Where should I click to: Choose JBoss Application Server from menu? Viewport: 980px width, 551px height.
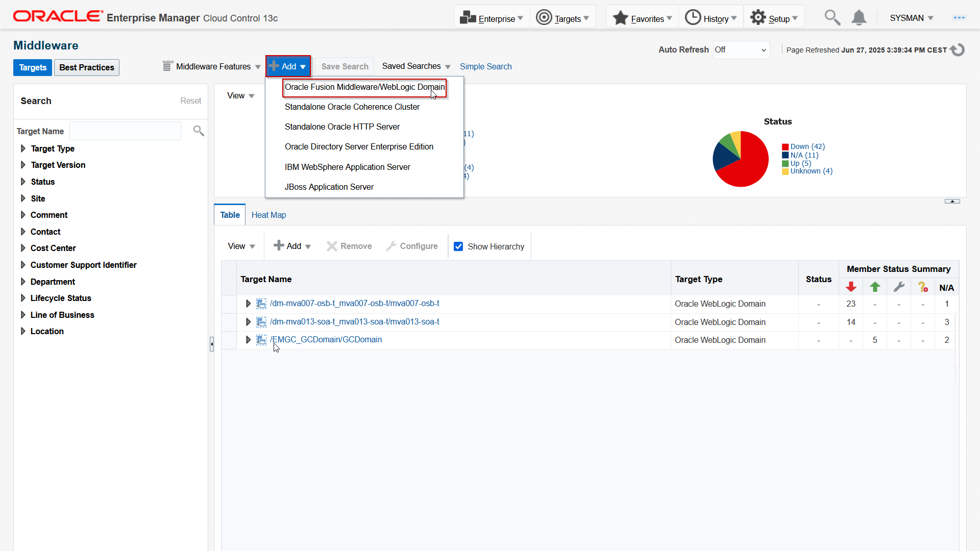[329, 187]
